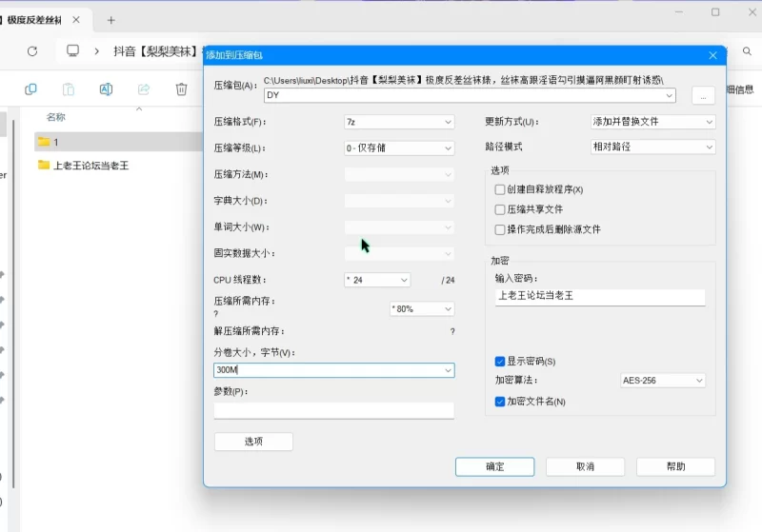
Task: Open the 加密算法 dropdown showing AES-256
Action: [662, 381]
